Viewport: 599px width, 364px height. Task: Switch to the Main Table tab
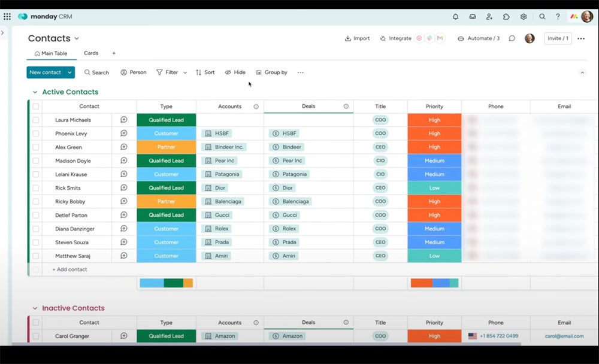coord(51,53)
